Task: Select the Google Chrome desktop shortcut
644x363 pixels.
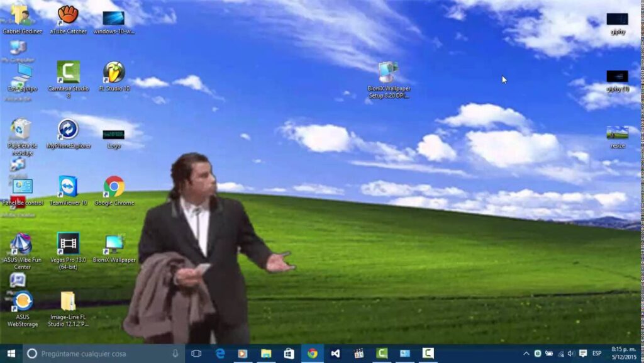Action: 114,191
